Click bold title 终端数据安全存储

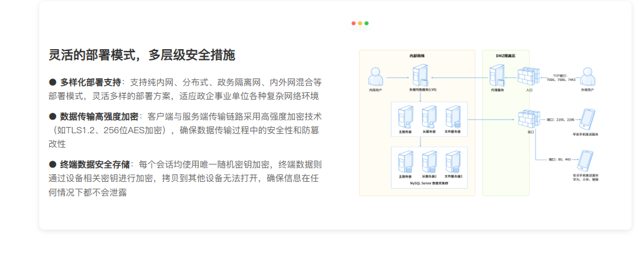pos(95,164)
